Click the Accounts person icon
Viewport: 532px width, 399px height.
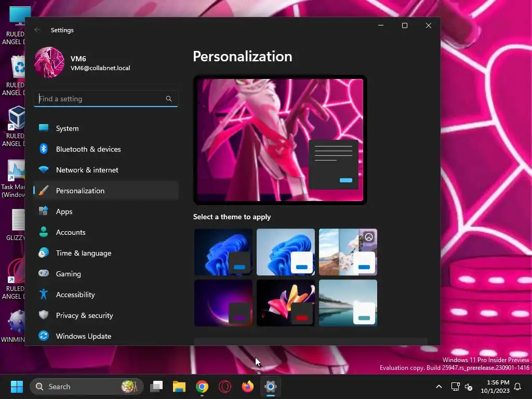click(44, 232)
